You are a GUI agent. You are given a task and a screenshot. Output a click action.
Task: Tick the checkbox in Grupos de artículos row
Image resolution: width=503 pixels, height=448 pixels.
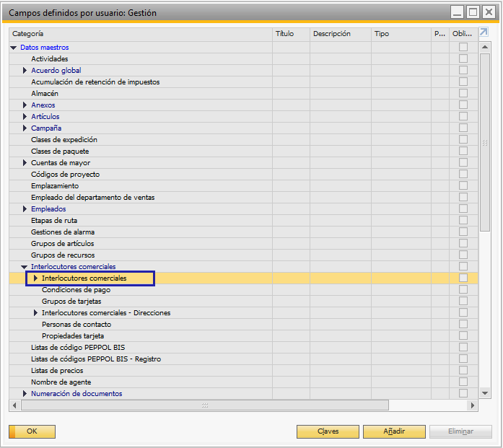tap(463, 243)
